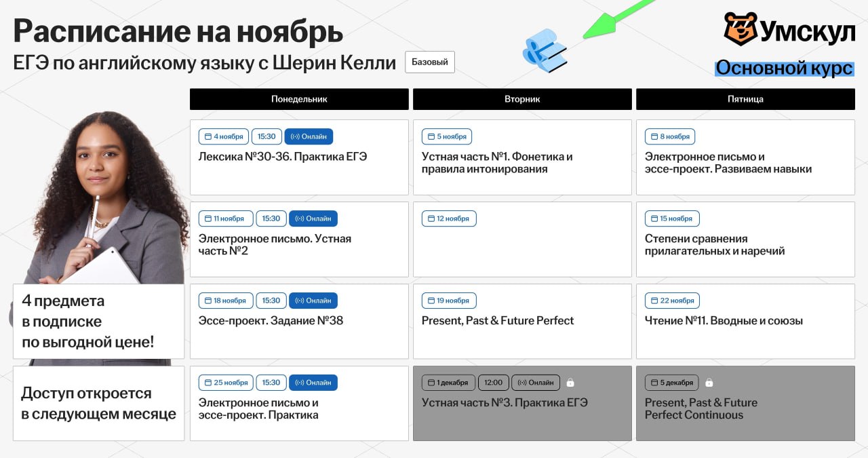
Task: Click the Умскул bear logo icon
Action: click(x=740, y=29)
